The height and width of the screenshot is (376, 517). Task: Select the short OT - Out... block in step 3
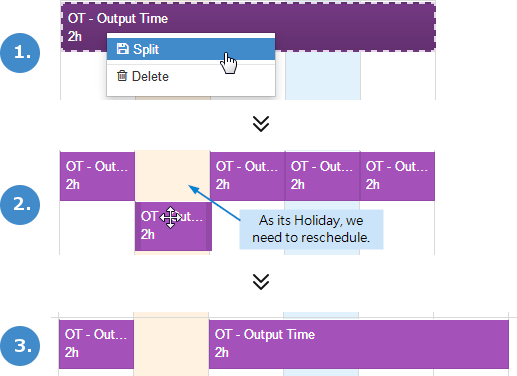pyautogui.click(x=96, y=344)
